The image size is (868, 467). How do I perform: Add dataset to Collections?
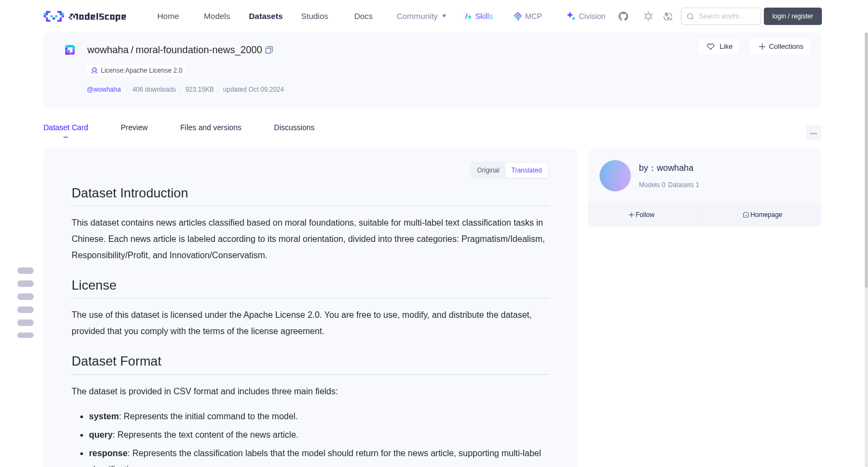780,47
